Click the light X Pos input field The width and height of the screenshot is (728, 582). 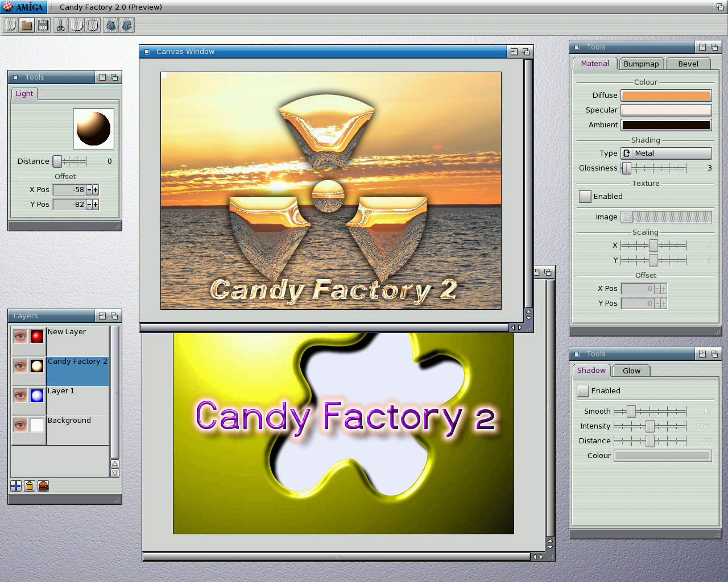[69, 190]
